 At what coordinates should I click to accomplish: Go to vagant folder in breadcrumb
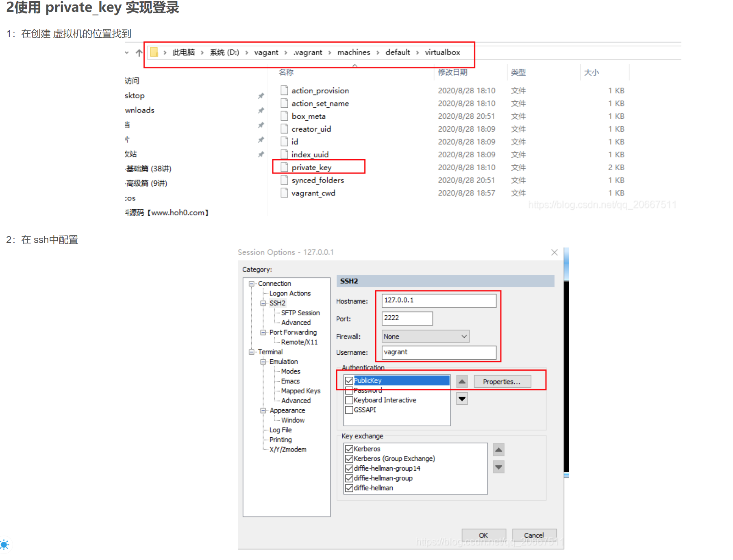tap(266, 52)
